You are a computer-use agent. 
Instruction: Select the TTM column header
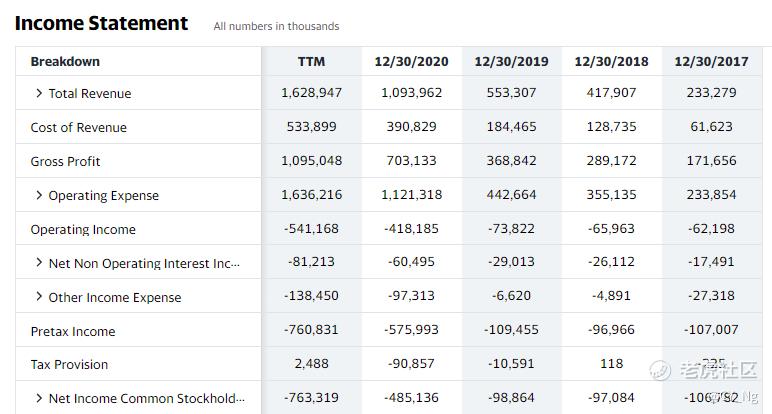click(x=311, y=61)
